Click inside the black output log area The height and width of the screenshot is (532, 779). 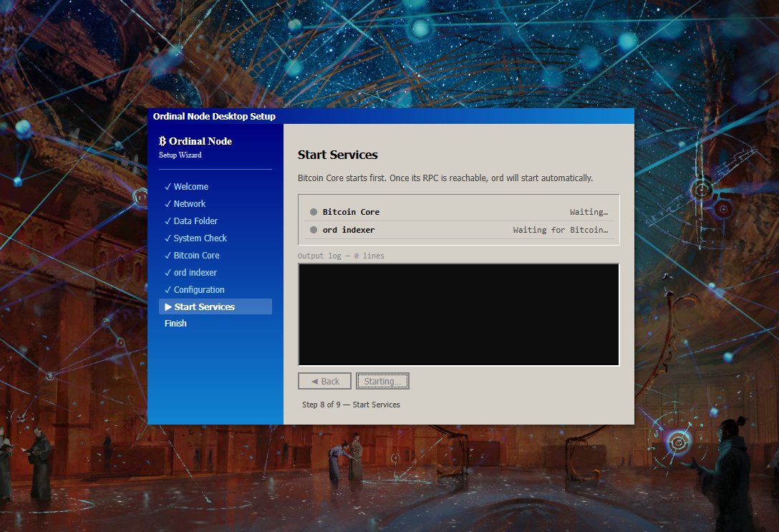(x=458, y=314)
